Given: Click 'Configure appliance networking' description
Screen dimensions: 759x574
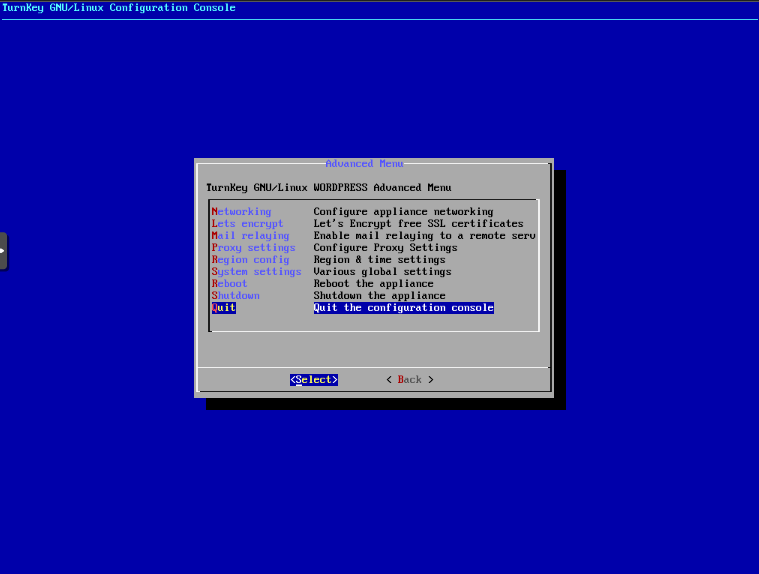Looking at the screenshot, I should click(403, 211).
